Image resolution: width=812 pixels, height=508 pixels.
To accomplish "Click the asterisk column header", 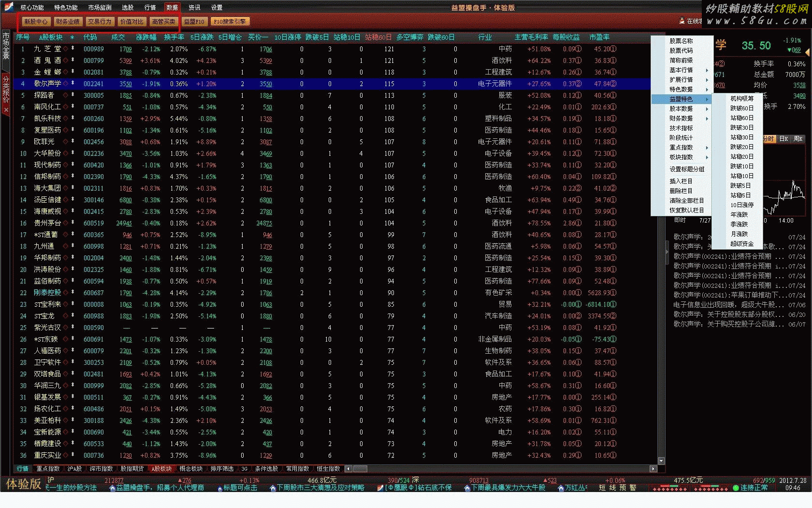I will [72, 37].
